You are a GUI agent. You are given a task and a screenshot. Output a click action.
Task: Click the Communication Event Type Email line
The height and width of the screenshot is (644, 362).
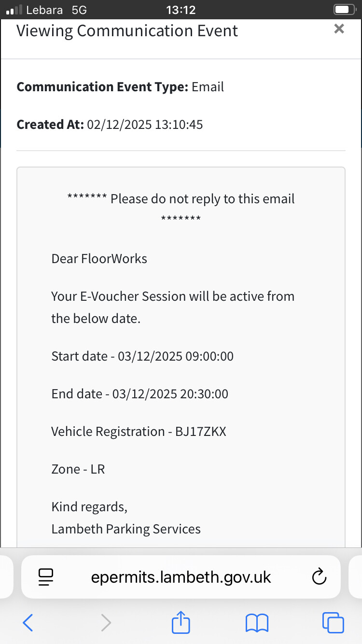pyautogui.click(x=121, y=87)
